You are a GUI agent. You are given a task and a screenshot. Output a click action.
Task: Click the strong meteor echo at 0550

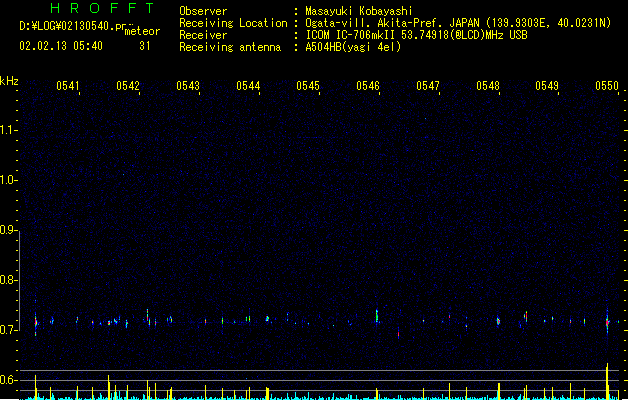(607, 321)
